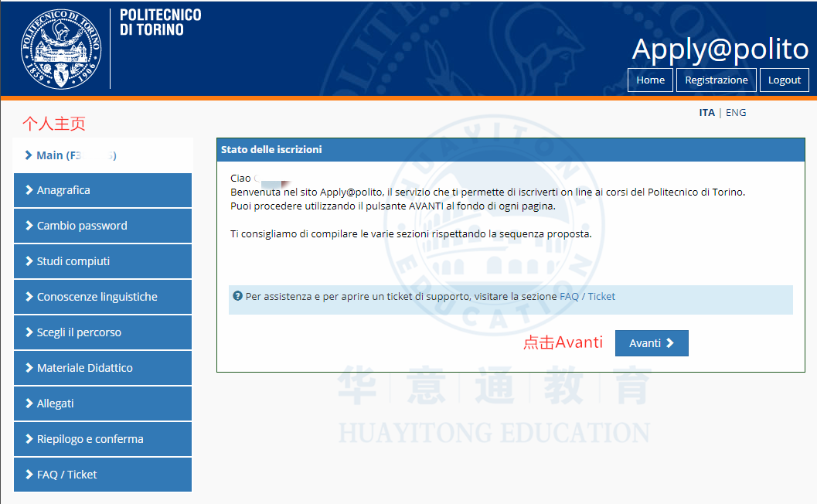Screen dimensions: 817x504
Task: Click the POLITECNICO DI TORINO wordmark
Action: (161, 22)
